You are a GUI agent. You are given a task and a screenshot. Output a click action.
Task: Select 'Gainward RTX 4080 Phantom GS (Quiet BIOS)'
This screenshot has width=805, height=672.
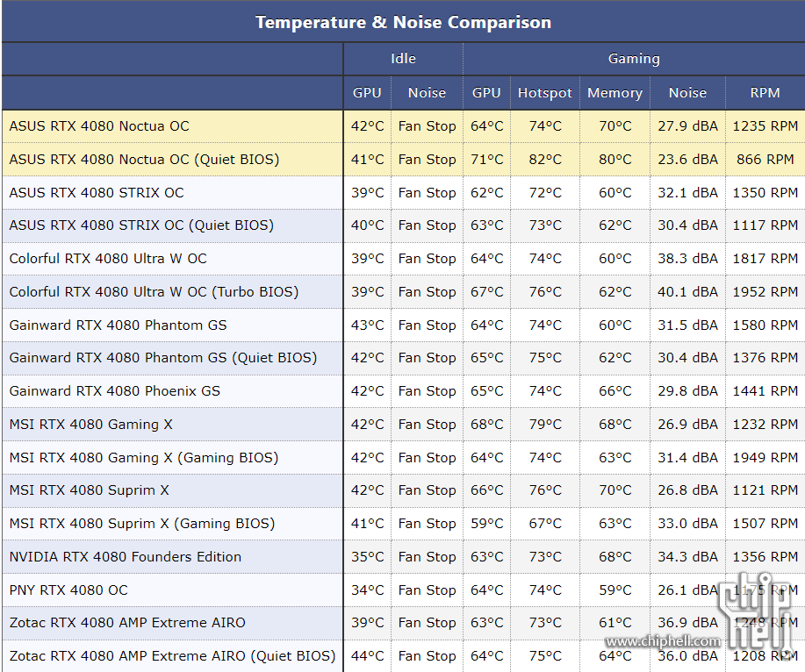[x=163, y=358]
